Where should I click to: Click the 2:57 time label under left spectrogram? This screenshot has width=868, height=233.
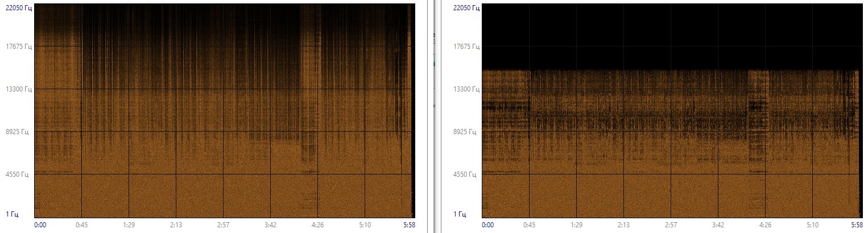(223, 225)
